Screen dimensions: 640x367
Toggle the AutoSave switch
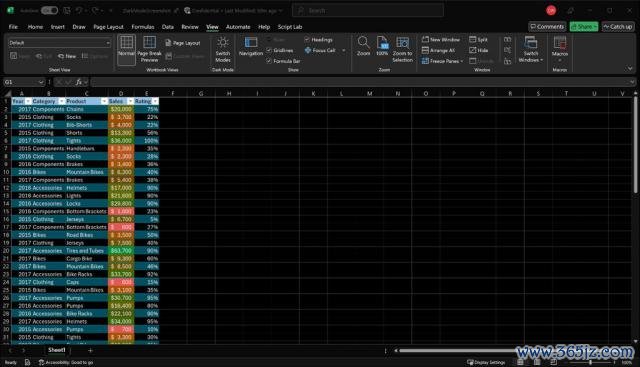click(49, 11)
